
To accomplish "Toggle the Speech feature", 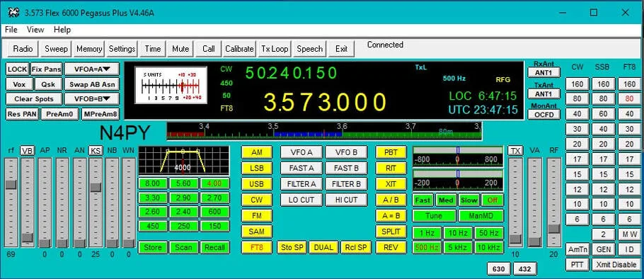I will coord(310,49).
